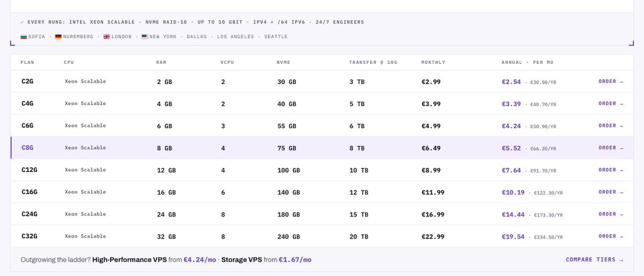Click the 30 GB NVMe value

pos(286,82)
